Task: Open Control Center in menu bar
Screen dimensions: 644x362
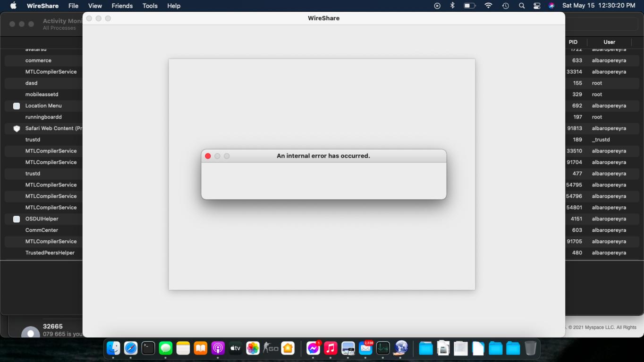Action: [x=537, y=6]
